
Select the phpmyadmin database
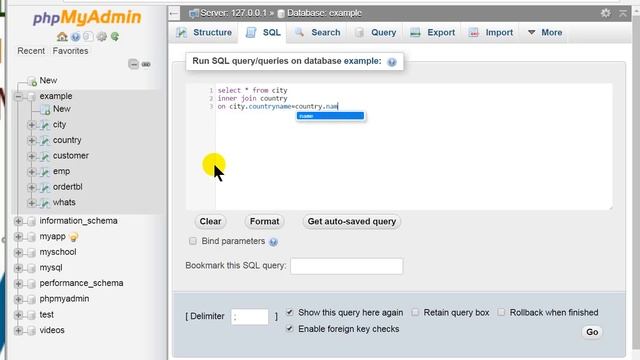pos(64,299)
